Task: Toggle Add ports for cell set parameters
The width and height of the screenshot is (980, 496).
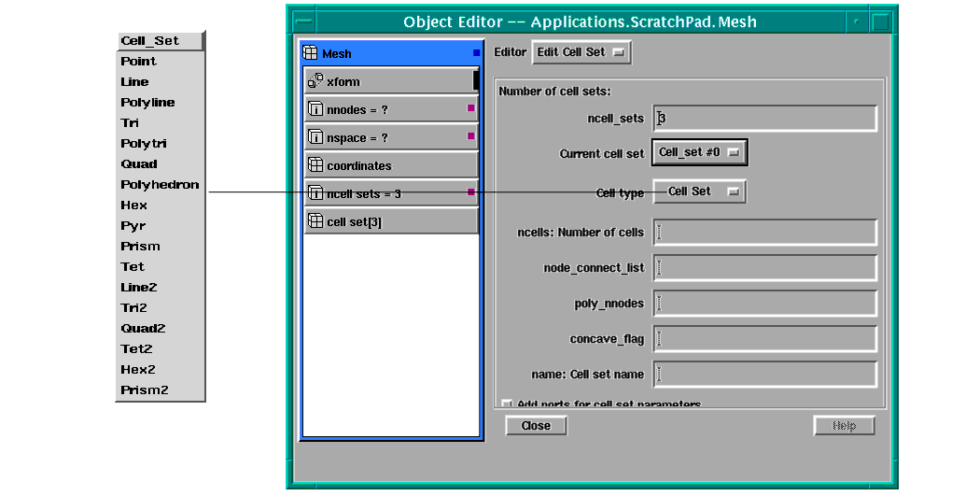Action: 507,404
